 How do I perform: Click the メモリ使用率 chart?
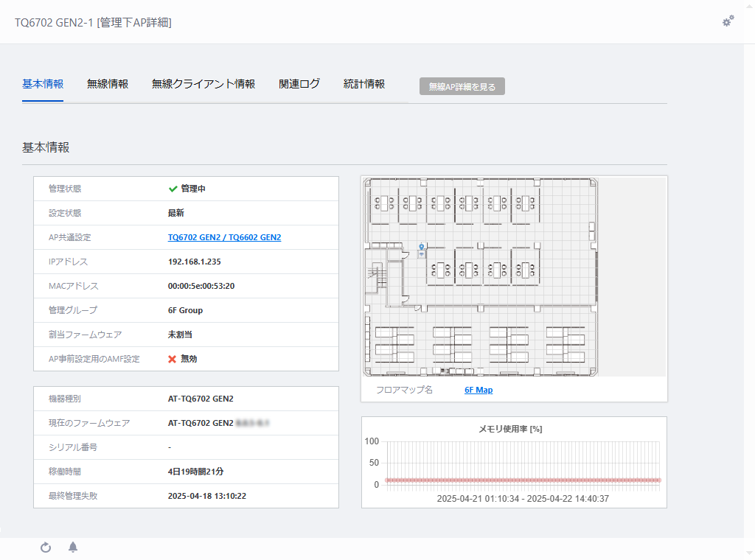pos(514,462)
